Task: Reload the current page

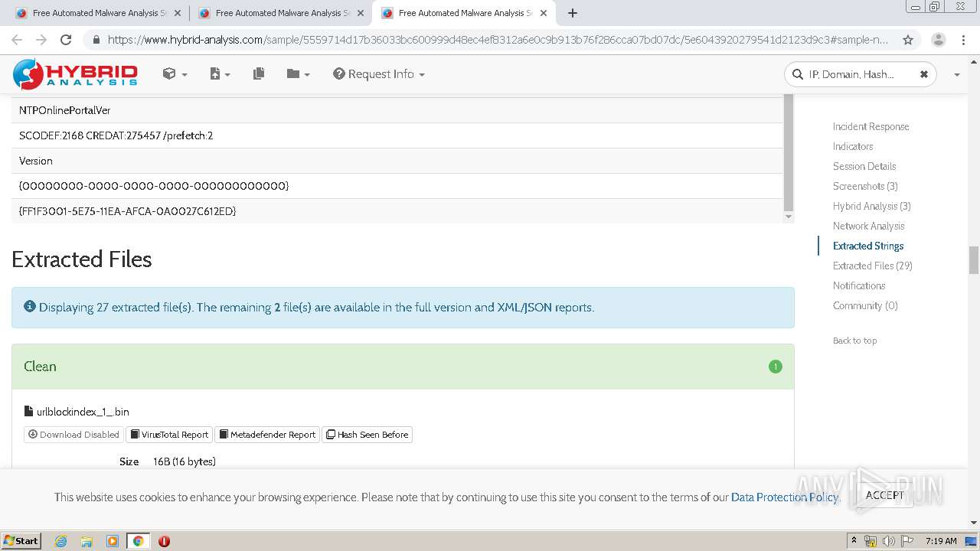Action: point(66,40)
